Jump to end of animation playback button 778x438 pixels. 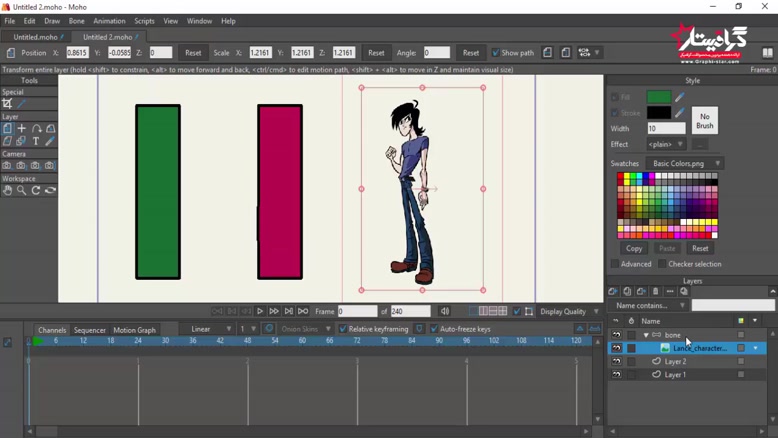[x=303, y=311]
